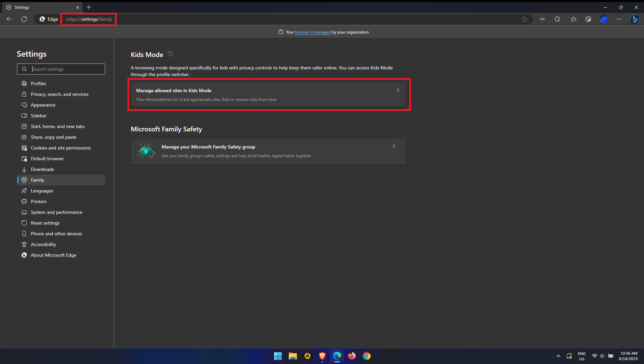Click the Settings tab title

click(x=22, y=7)
